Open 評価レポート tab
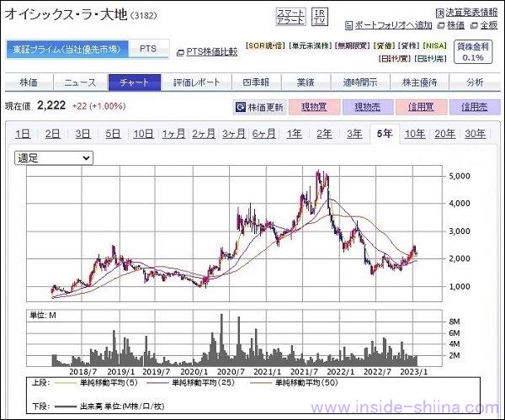Viewport: 505px width, 420px height. click(x=196, y=82)
